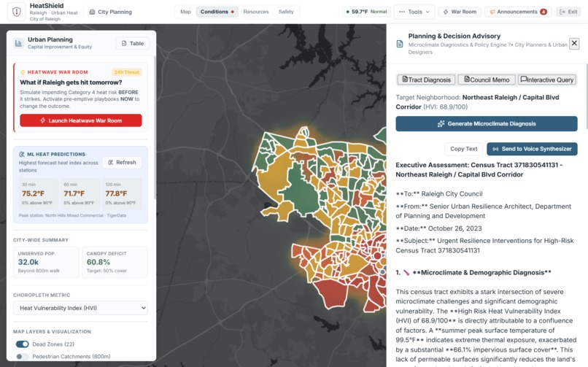Switch to the Conditions tab
The image size is (588, 367).
217,12
